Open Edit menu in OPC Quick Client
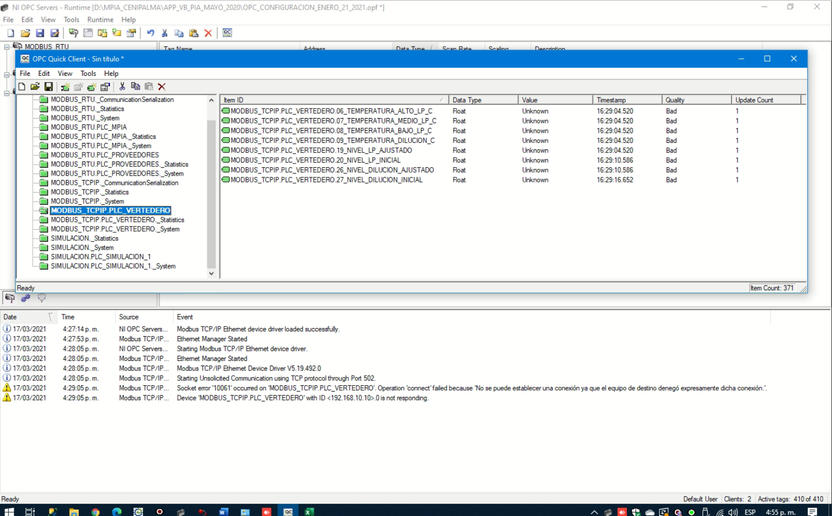 (44, 73)
